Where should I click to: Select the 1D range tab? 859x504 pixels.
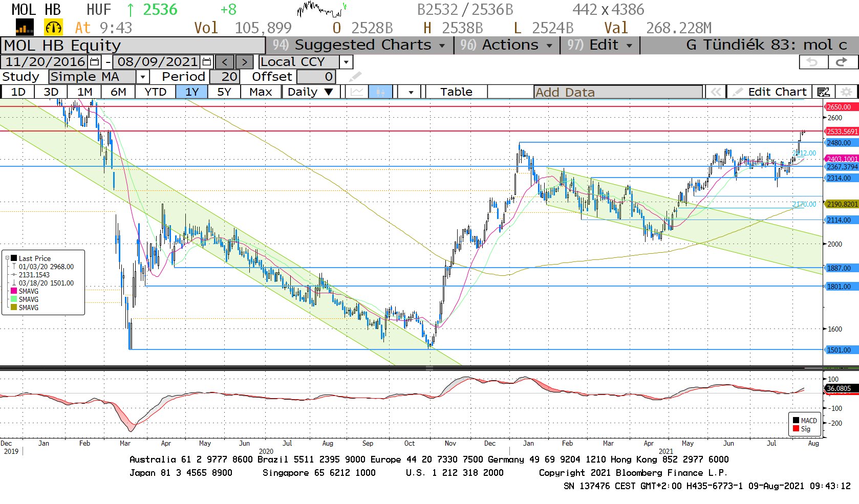[x=18, y=92]
